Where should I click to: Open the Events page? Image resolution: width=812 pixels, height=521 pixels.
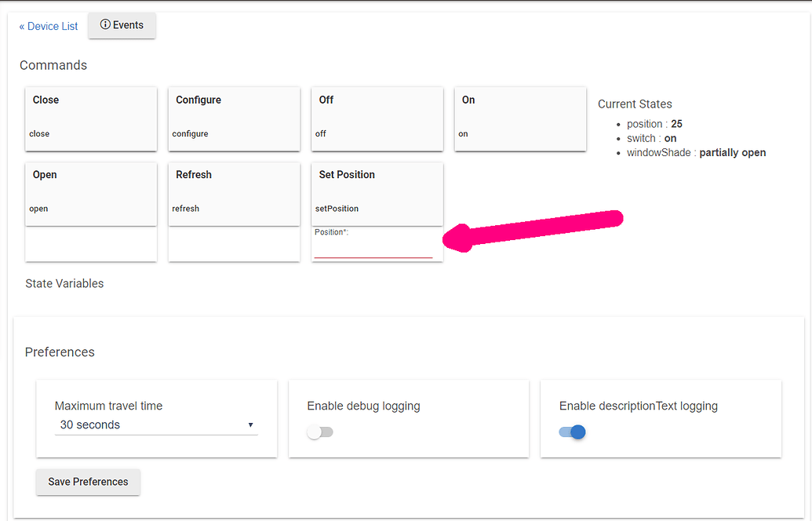(x=122, y=24)
